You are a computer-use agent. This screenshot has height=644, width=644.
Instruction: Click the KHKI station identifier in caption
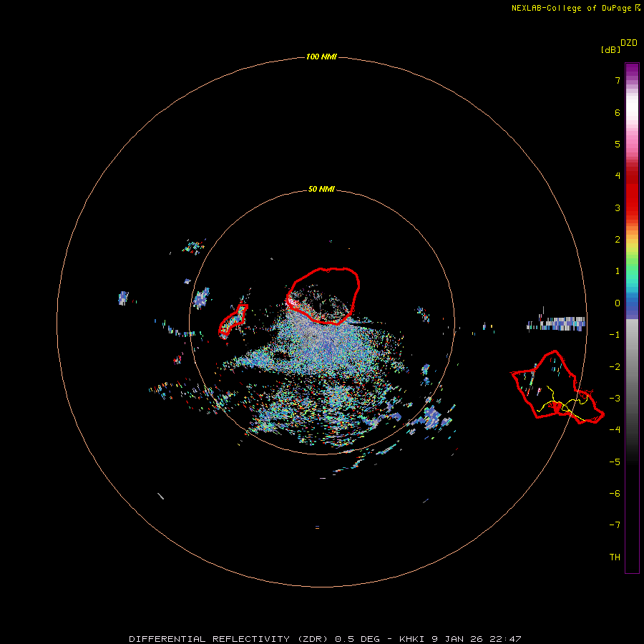coord(412,639)
